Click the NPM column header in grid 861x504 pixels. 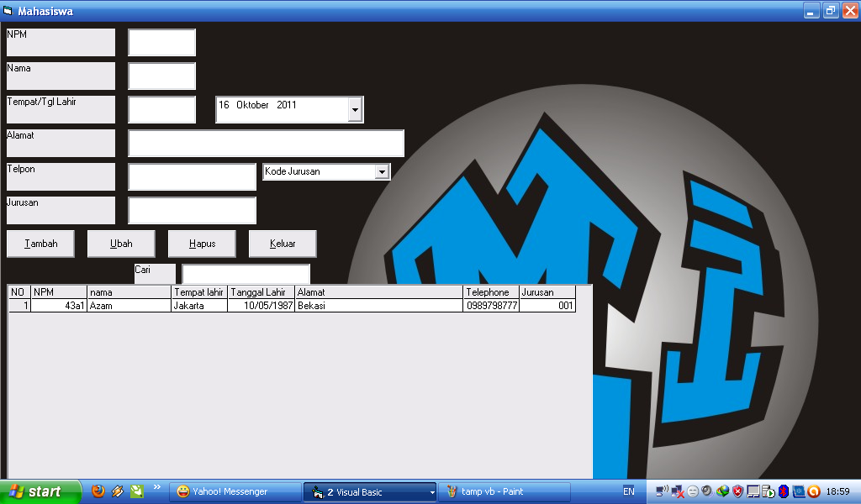pyautogui.click(x=59, y=292)
